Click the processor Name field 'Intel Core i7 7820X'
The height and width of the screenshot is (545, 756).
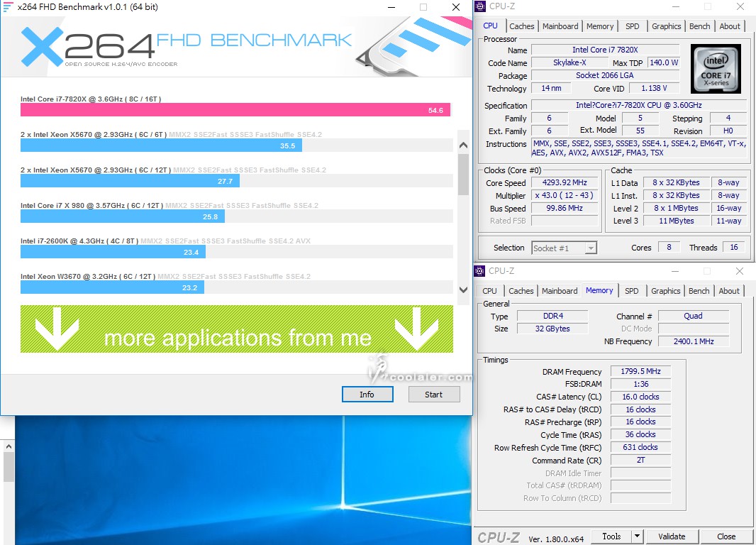[x=605, y=50]
